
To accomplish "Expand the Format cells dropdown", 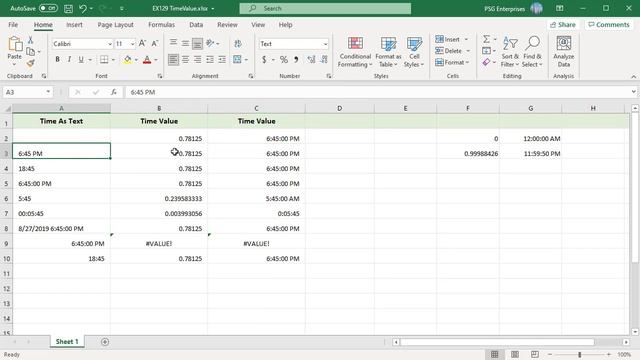I will click(x=467, y=62).
